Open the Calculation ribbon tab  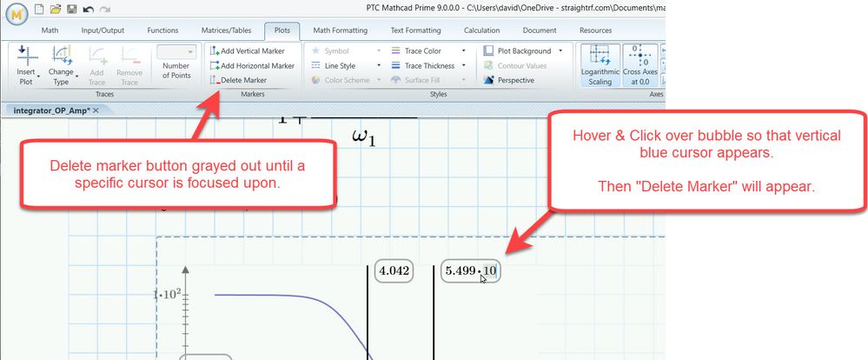point(481,30)
